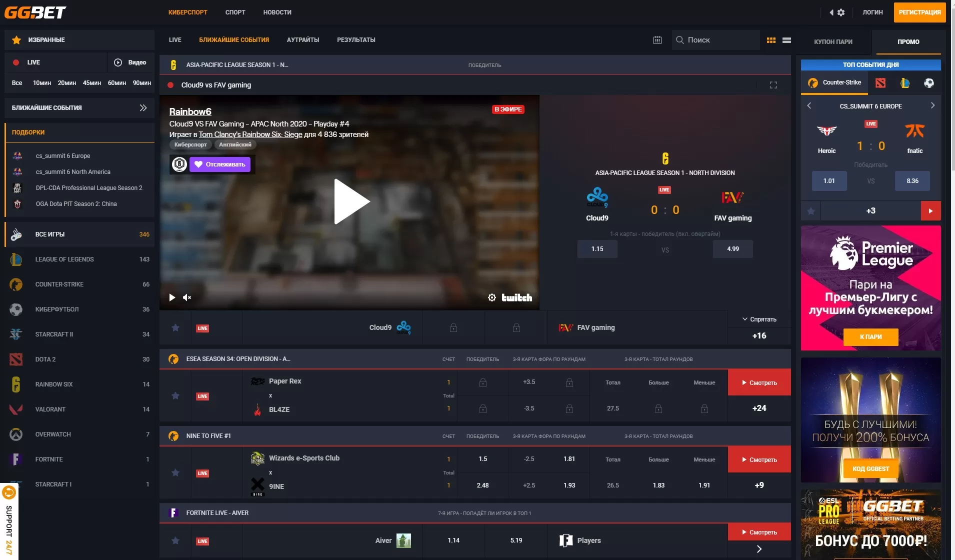Click Смотреть for Wizards e-Sports Club match
955x560 pixels.
tap(759, 459)
